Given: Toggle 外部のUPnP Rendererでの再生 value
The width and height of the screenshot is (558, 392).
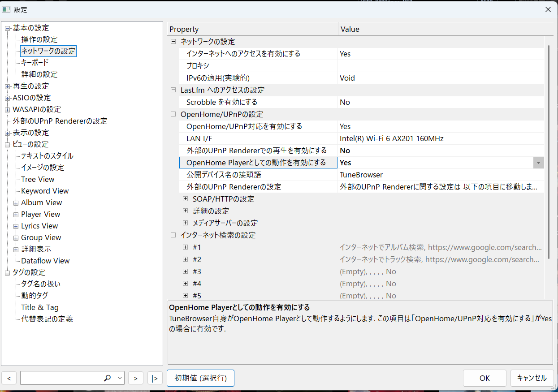Looking at the screenshot, I should pos(345,151).
